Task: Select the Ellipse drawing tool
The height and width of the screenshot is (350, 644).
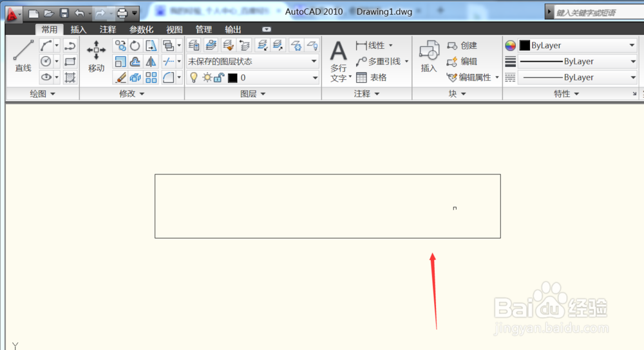Action: tap(46, 77)
